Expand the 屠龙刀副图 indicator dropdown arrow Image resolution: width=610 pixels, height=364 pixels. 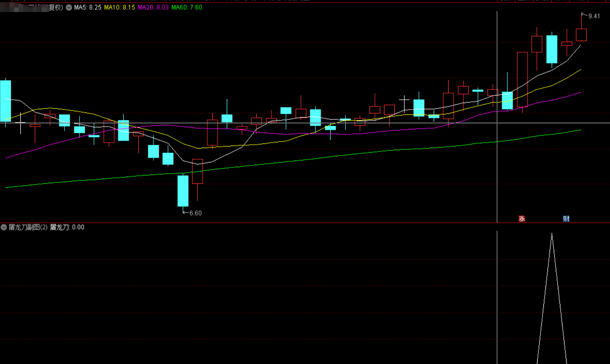coord(4,227)
